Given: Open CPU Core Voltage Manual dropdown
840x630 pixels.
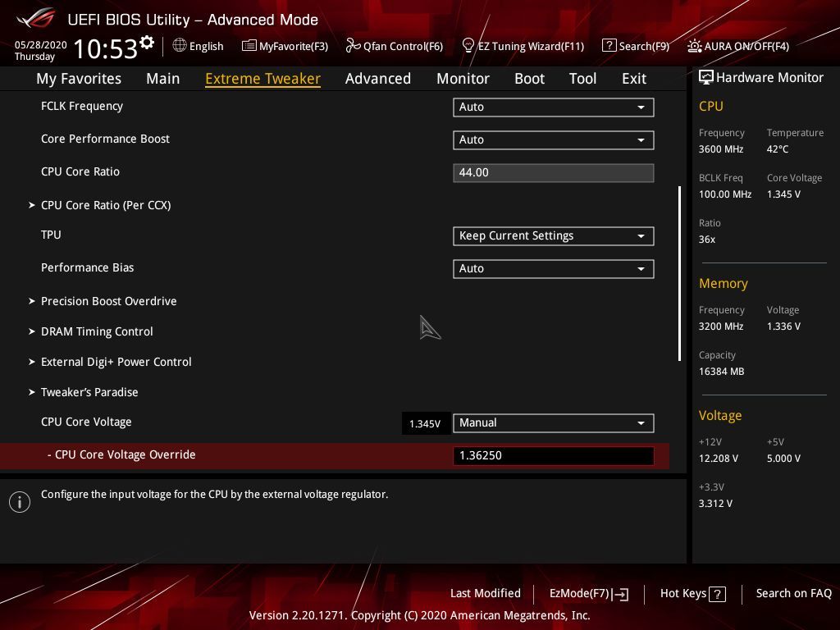Looking at the screenshot, I should (x=554, y=423).
